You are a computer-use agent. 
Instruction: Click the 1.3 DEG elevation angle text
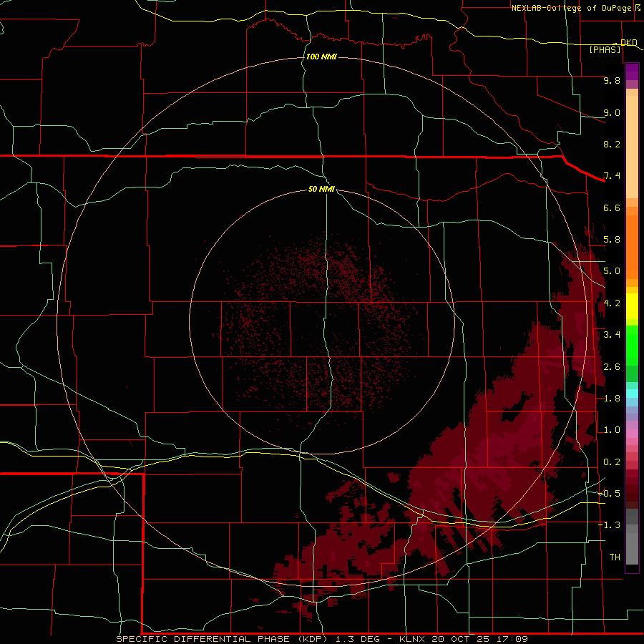[357, 639]
